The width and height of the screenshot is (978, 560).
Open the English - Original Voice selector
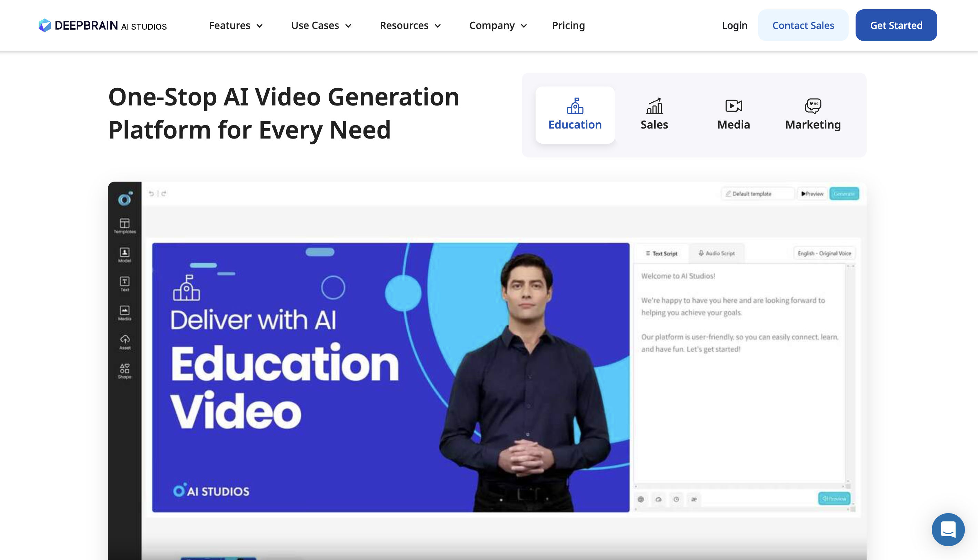point(824,253)
